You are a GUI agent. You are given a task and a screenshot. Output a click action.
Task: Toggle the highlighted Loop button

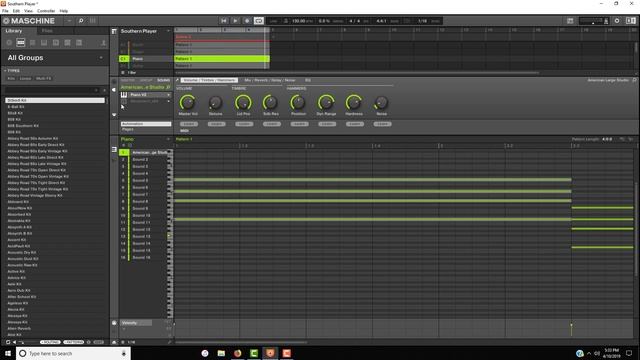tap(259, 21)
